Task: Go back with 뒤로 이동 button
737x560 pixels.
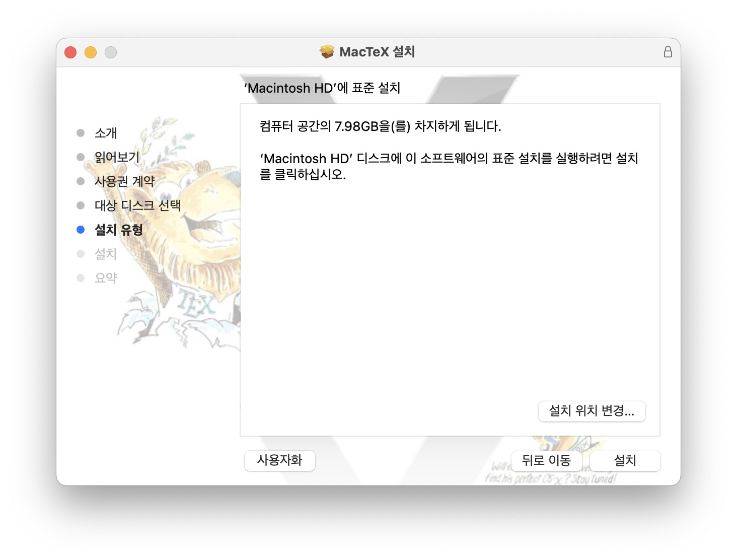Action: 546,460
